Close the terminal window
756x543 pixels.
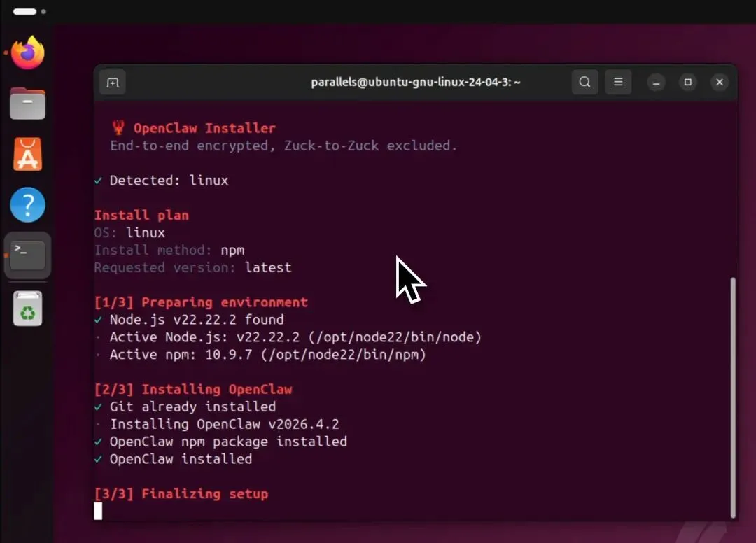pos(720,83)
